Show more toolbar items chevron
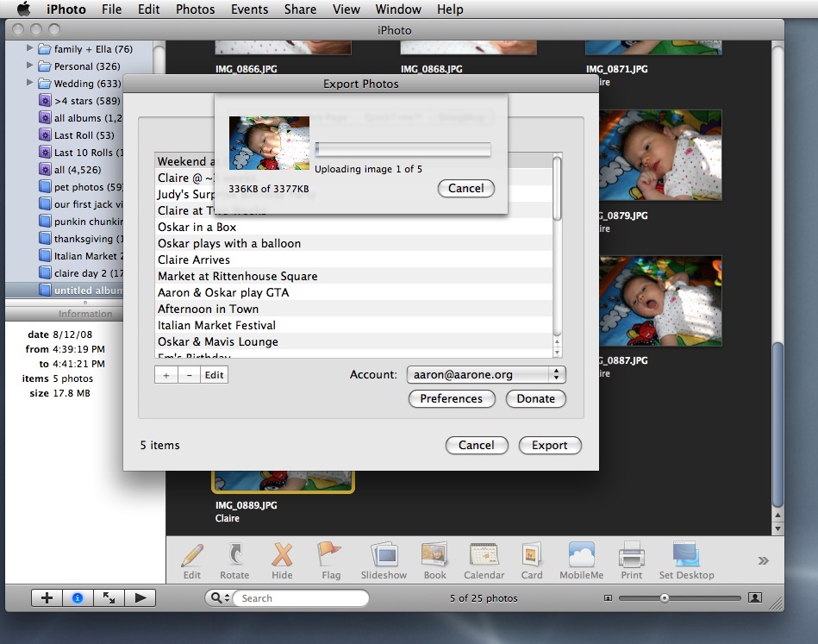 click(x=763, y=560)
